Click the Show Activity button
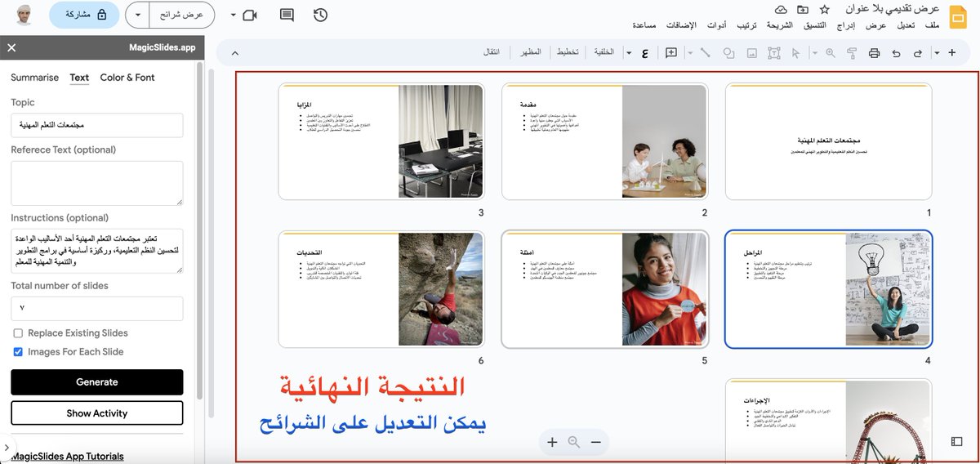 pyautogui.click(x=97, y=413)
